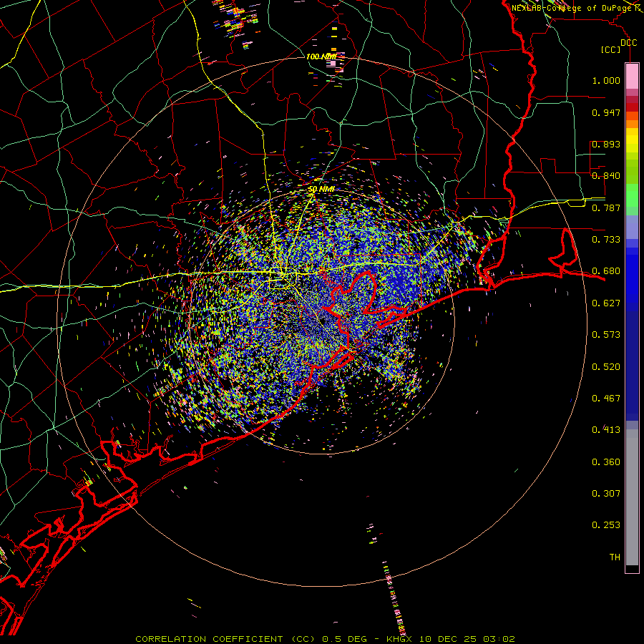Screen dimensions: 644x644
Task: Click the NEXLAB-College of DuPage credit text
Action: (x=571, y=8)
